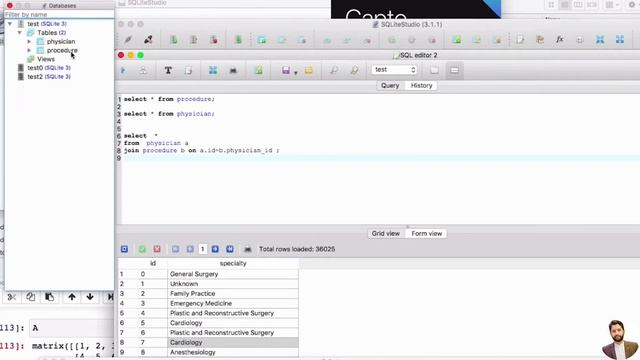Image resolution: width=640 pixels, height=360 pixels.
Task: Click the Add database icon
Action: tap(173, 40)
